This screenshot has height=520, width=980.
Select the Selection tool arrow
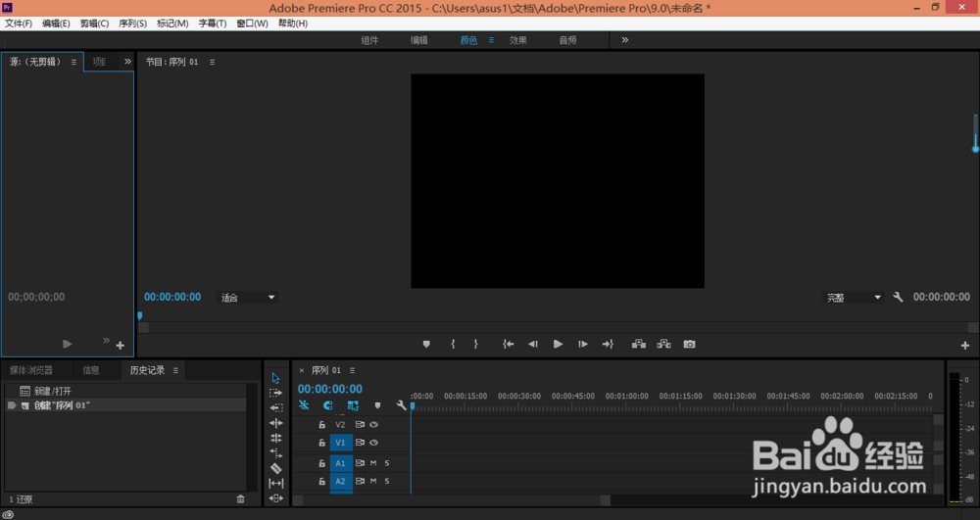[275, 378]
